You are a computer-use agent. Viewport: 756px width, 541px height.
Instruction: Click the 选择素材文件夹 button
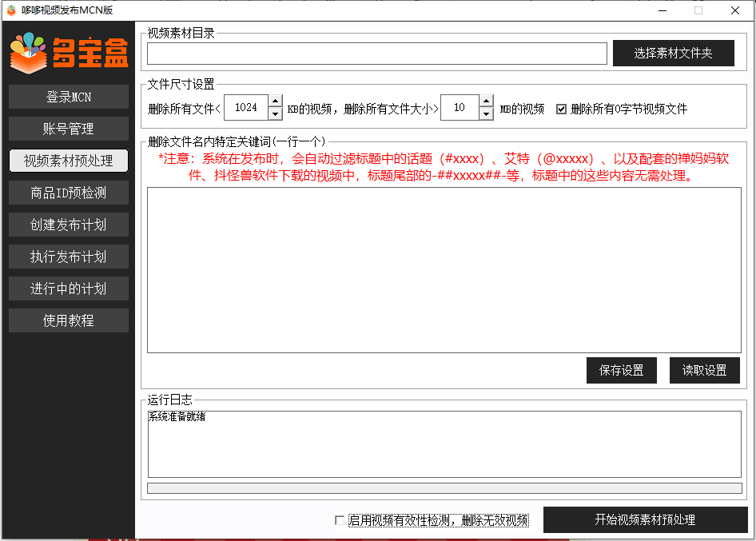click(x=673, y=53)
